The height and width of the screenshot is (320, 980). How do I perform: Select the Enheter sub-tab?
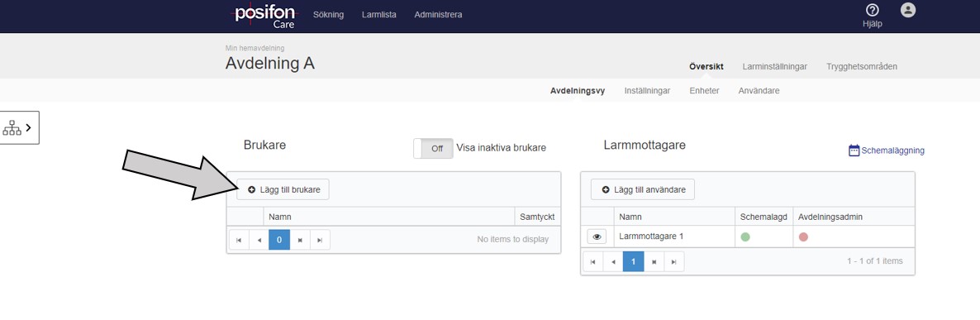pos(704,91)
